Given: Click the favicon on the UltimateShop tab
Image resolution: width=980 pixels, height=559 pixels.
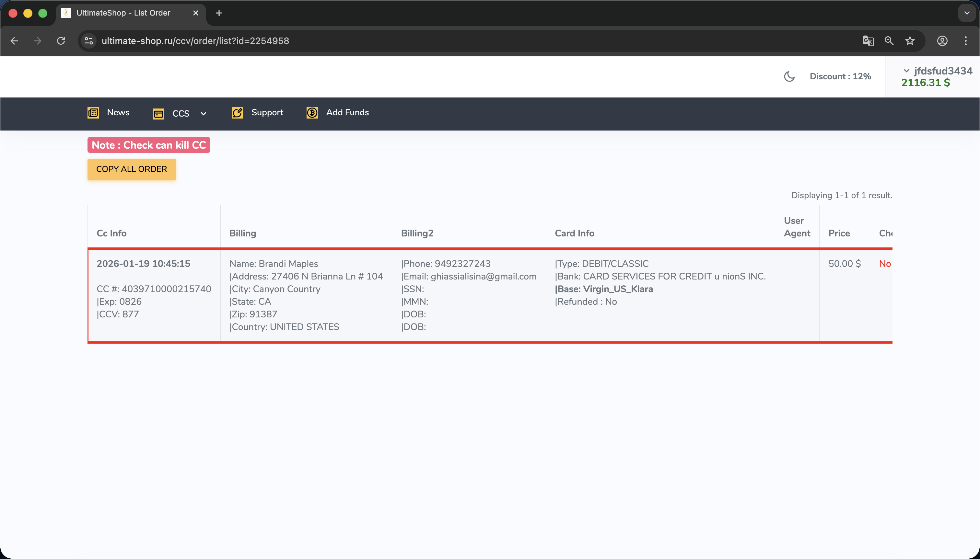Looking at the screenshot, I should (x=66, y=13).
